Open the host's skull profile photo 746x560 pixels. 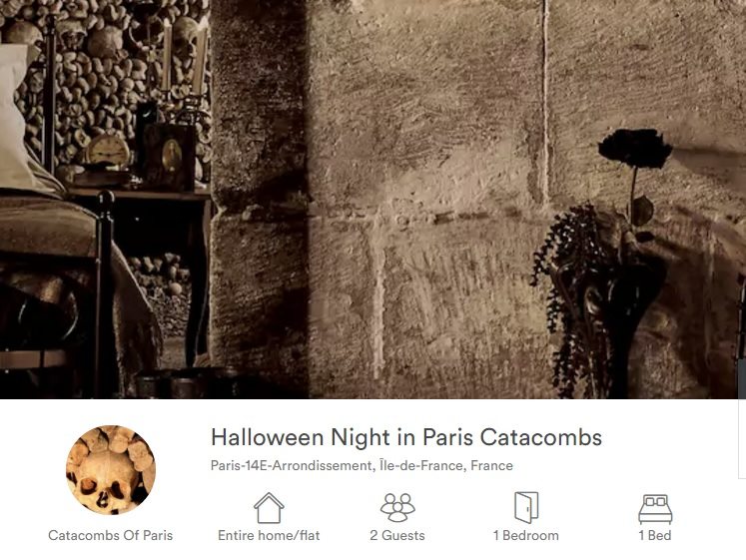[111, 470]
